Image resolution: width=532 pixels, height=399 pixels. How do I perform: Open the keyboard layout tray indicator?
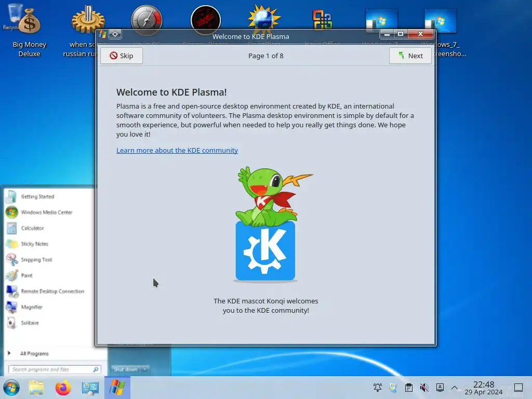pyautogui.click(x=440, y=387)
